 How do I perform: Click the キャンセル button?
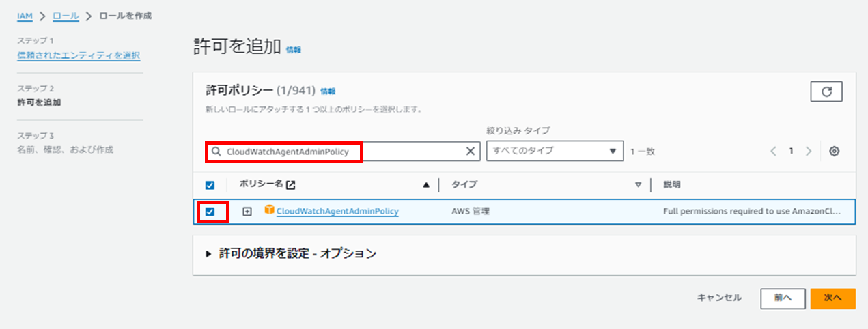point(719,298)
